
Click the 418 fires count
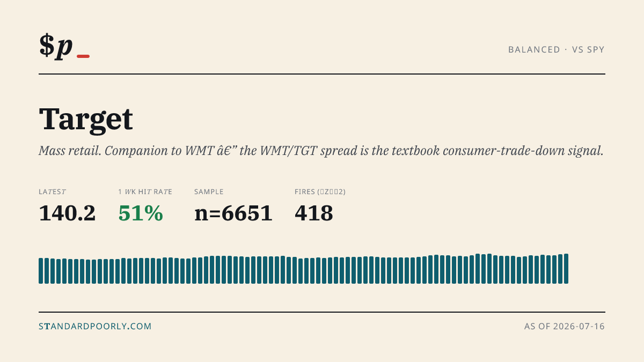pyautogui.click(x=314, y=213)
